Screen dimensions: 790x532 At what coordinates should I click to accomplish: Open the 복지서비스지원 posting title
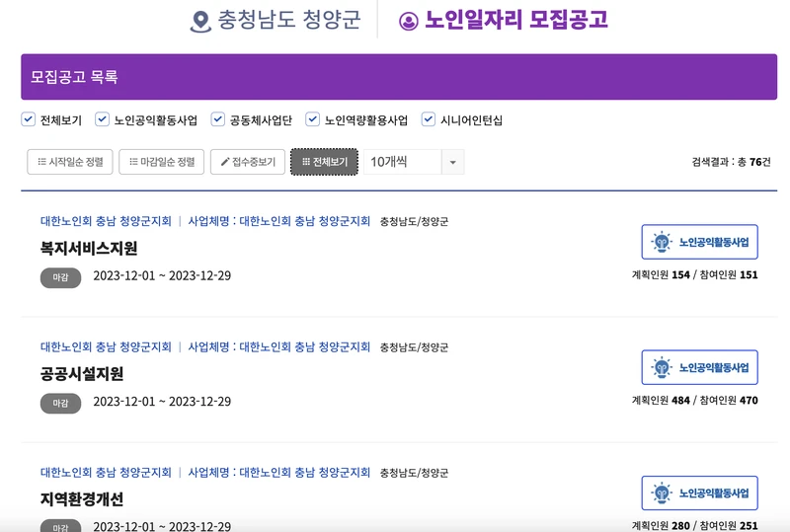[x=89, y=248]
